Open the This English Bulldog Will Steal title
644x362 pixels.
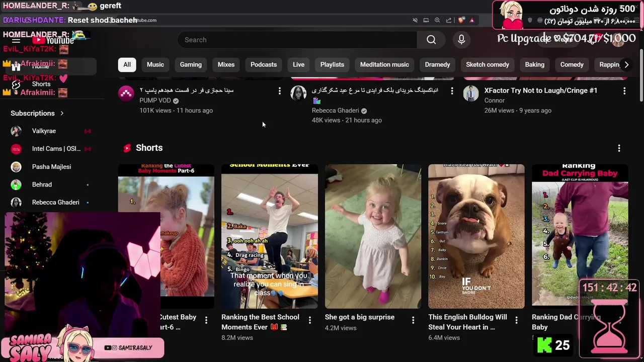468,322
